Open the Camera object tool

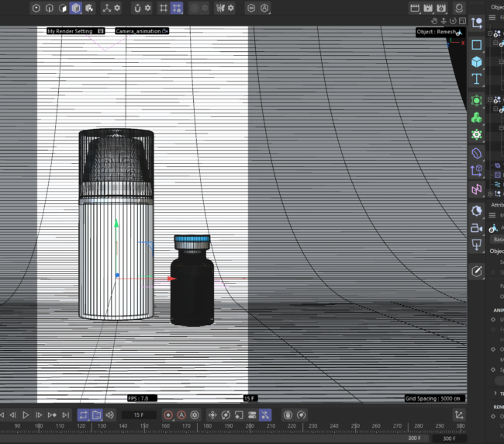point(477,228)
